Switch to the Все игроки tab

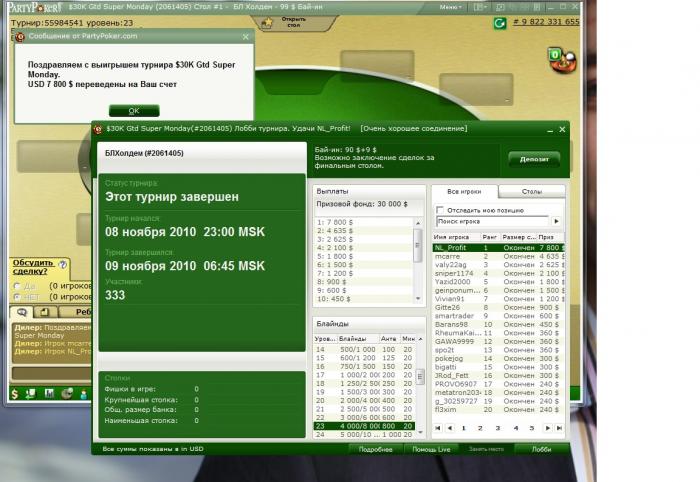[x=464, y=191]
